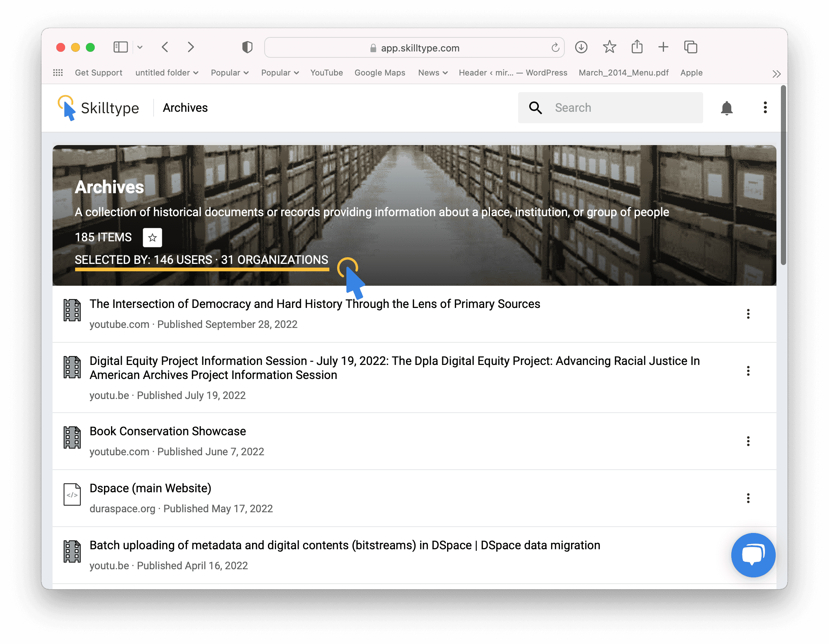
Task: Expand the untitled folder bookmark dropdown
Action: [x=167, y=73]
